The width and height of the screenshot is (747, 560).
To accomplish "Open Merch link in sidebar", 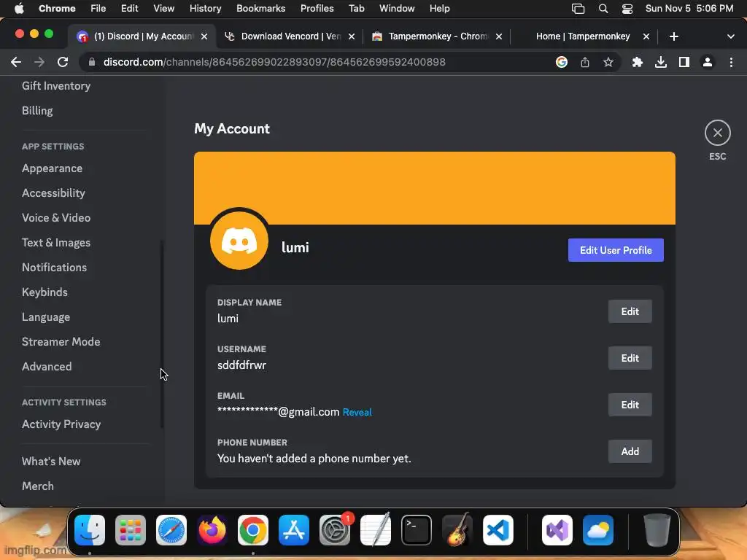I will click(x=38, y=486).
